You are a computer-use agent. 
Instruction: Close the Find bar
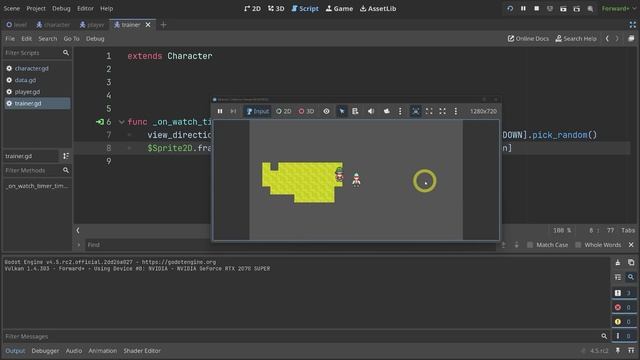631,245
